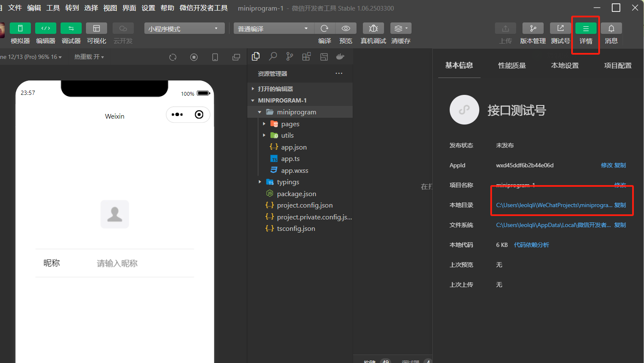Image resolution: width=644 pixels, height=363 pixels.
Task: Open the resource manager more options (…)
Action: (x=339, y=73)
